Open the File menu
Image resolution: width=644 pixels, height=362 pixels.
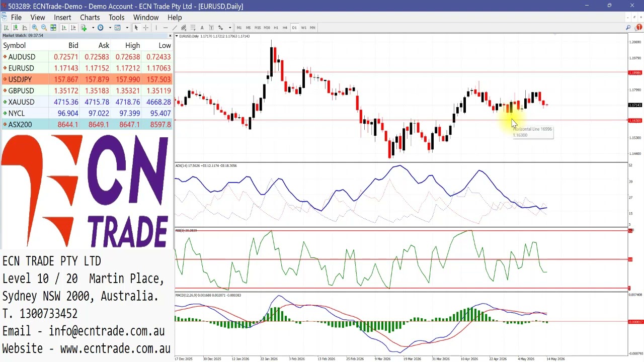(x=16, y=17)
